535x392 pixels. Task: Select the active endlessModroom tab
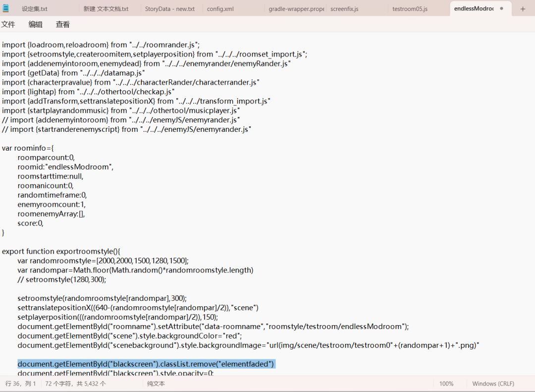(x=474, y=8)
